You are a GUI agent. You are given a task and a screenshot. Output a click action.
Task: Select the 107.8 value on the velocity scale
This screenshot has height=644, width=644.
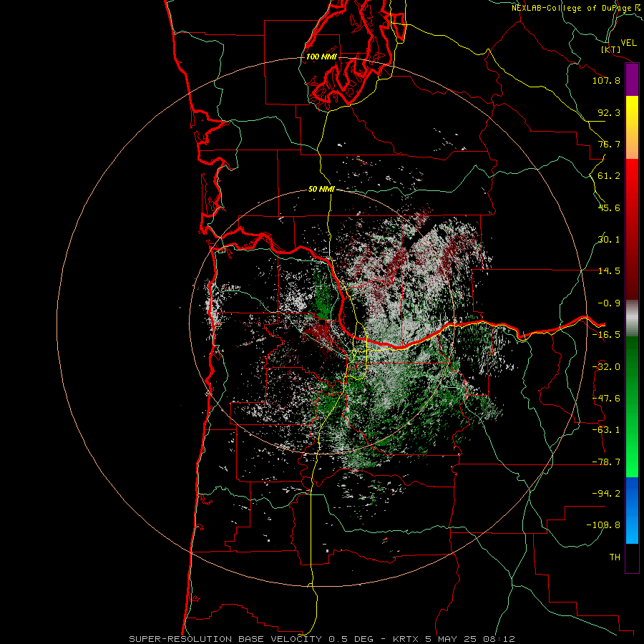click(x=606, y=80)
